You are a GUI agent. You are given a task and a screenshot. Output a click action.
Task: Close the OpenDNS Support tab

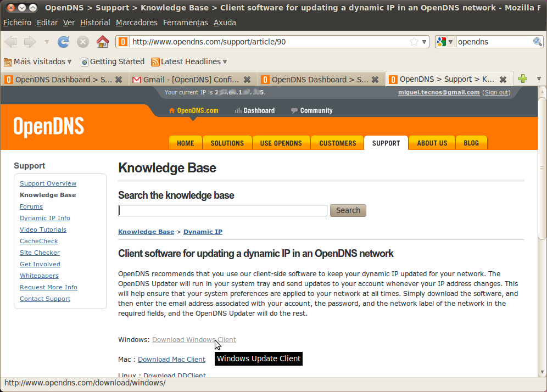503,80
